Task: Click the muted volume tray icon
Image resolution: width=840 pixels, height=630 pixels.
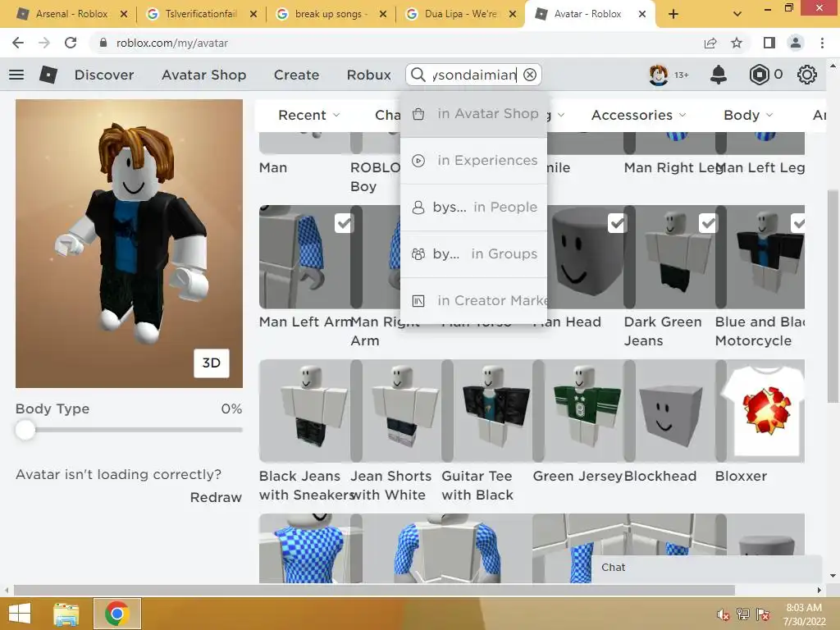Action: tap(724, 615)
